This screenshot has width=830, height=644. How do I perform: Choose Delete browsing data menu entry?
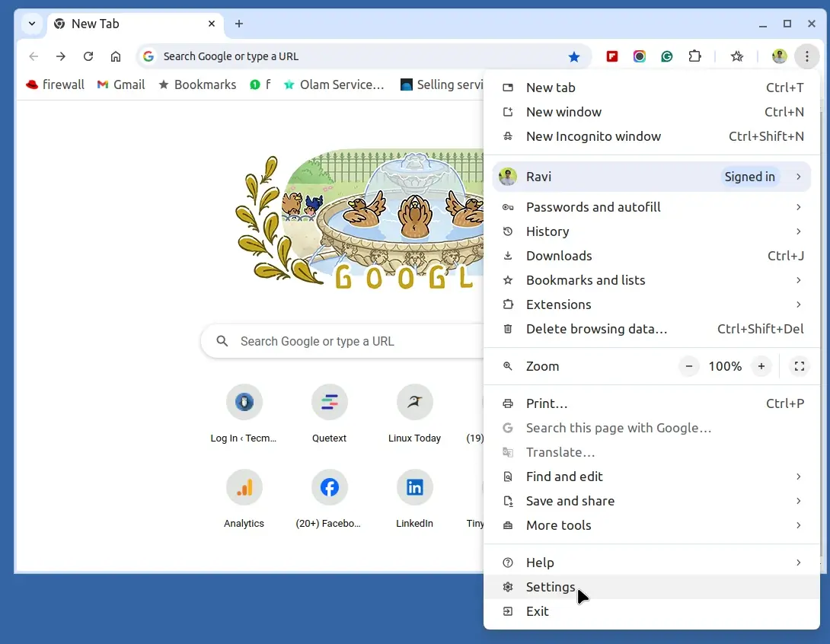tap(652, 329)
